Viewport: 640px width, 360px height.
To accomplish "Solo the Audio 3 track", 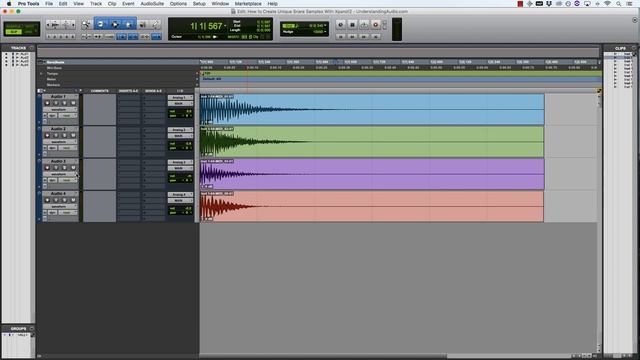I will click(x=64, y=167).
